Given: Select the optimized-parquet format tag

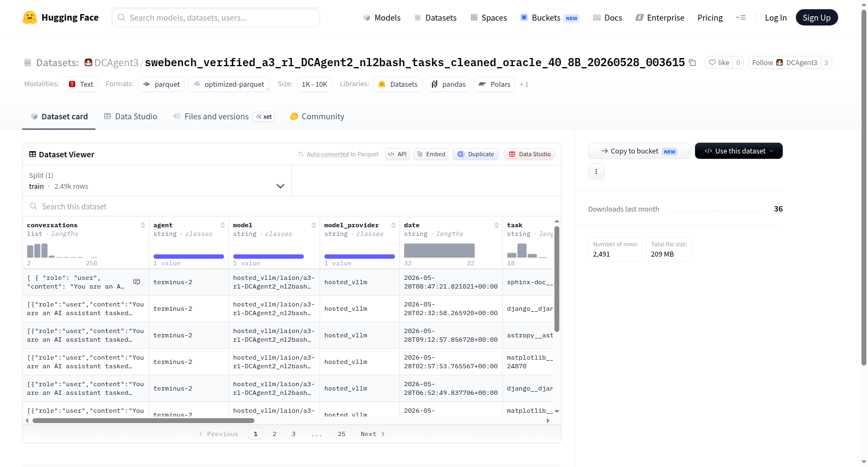Looking at the screenshot, I should 229,84.
